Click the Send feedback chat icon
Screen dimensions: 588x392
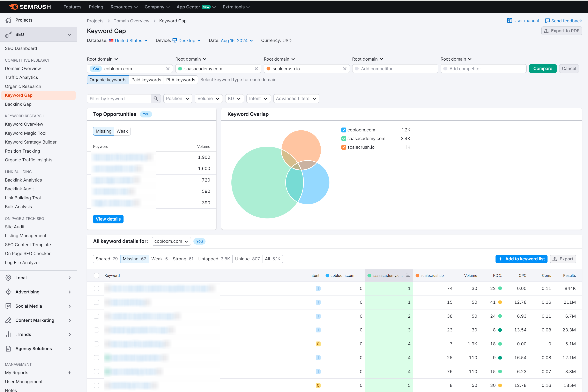coord(547,21)
